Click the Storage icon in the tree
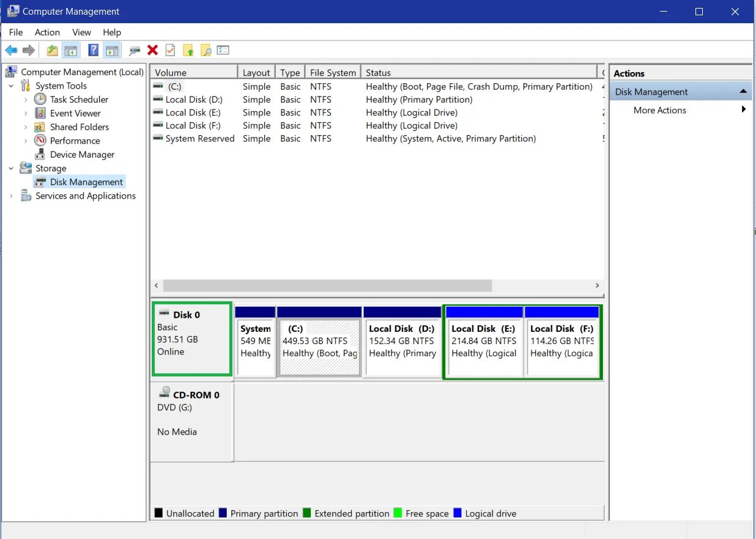Image resolution: width=756 pixels, height=539 pixels. click(x=26, y=168)
